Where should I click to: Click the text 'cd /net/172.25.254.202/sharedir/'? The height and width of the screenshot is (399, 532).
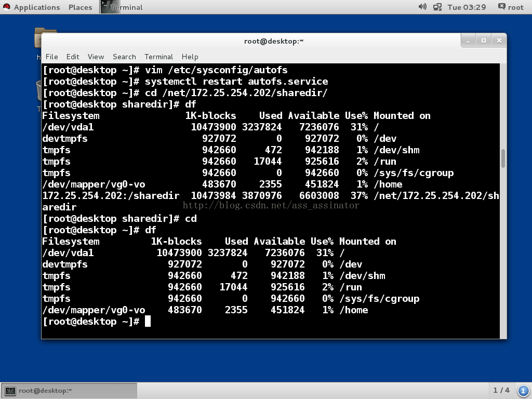(x=236, y=93)
